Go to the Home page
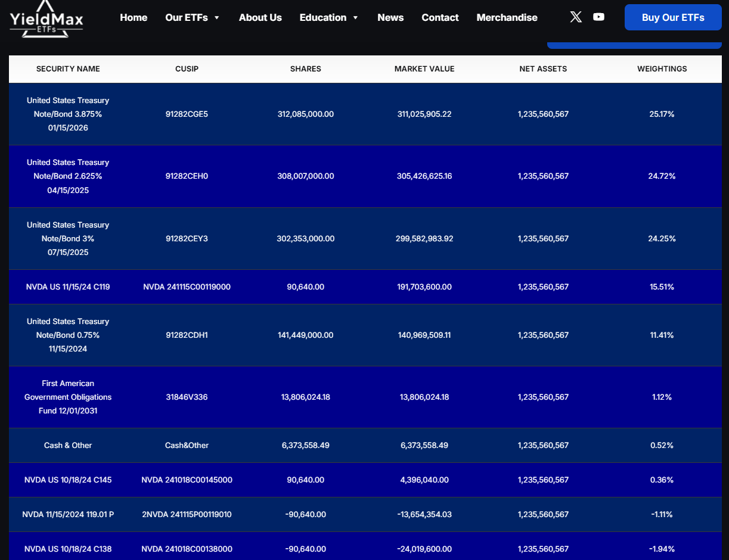Viewport: 729px width, 560px height. click(x=134, y=18)
